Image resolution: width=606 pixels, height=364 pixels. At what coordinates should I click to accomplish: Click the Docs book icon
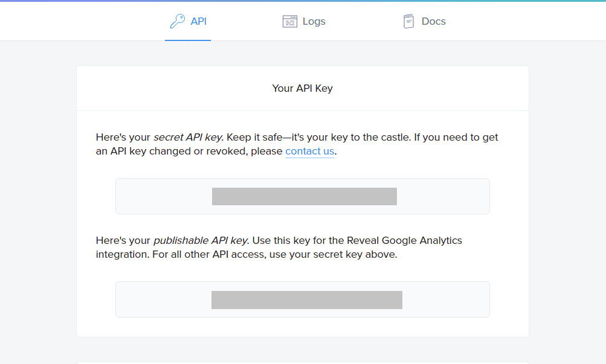pyautogui.click(x=409, y=22)
